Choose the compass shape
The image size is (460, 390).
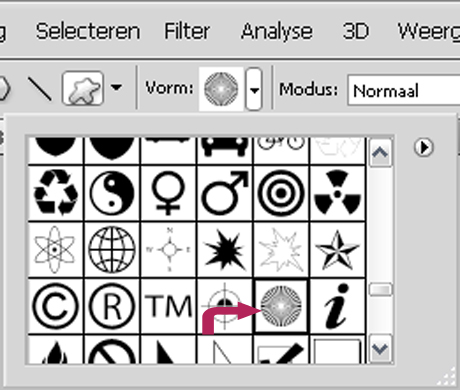tap(168, 249)
